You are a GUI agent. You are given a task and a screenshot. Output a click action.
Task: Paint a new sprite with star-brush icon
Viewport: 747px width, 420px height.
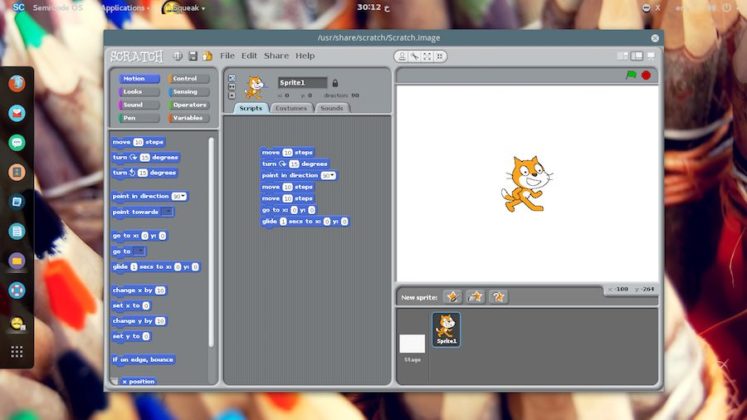tap(452, 297)
